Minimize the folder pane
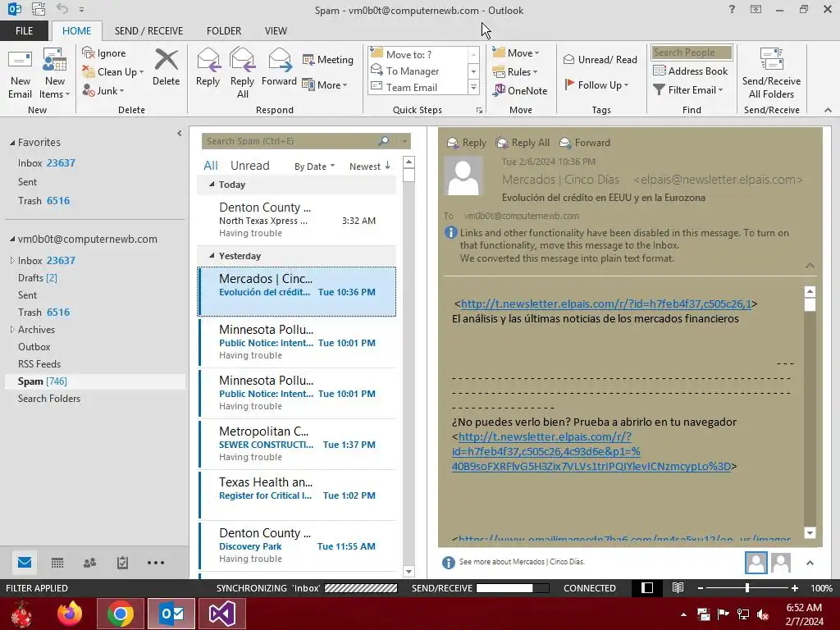840x630 pixels. pos(180,134)
